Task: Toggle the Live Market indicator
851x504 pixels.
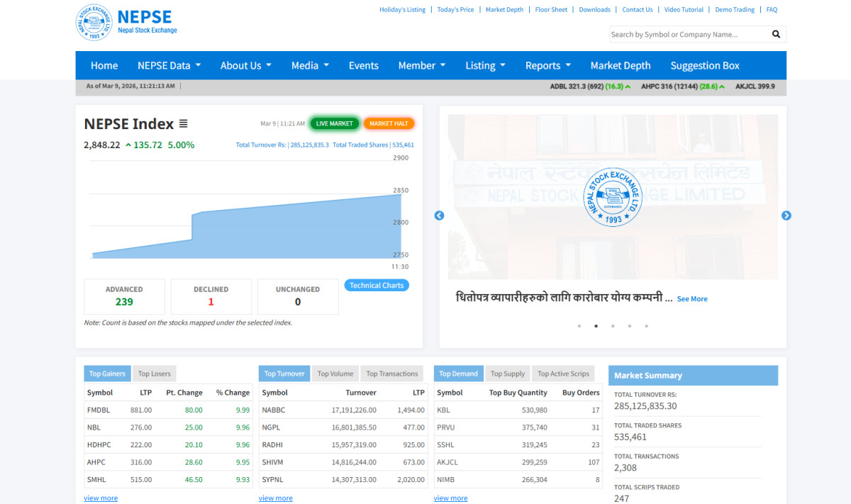Action: [334, 123]
